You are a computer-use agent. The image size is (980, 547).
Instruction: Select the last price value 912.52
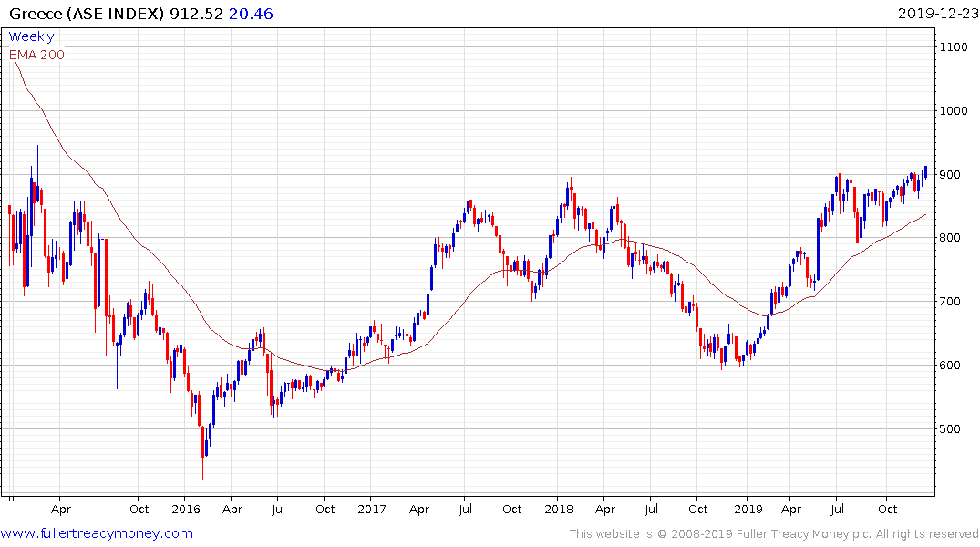coord(196,14)
